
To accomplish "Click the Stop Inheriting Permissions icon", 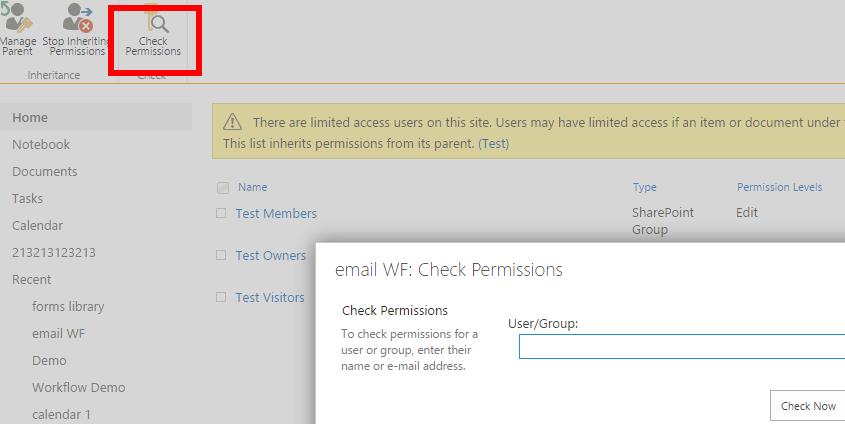I will pyautogui.click(x=77, y=19).
